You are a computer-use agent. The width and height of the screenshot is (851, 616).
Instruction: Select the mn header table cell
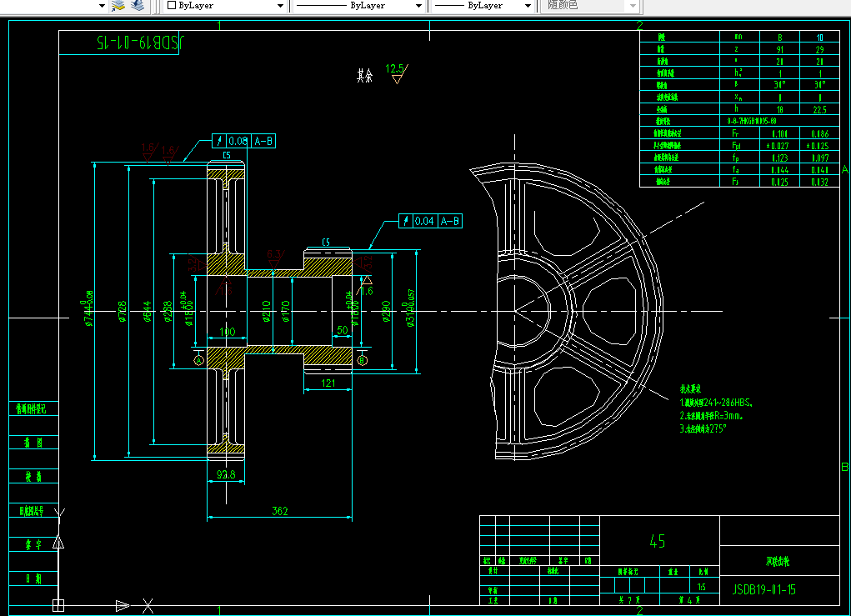pyautogui.click(x=739, y=37)
